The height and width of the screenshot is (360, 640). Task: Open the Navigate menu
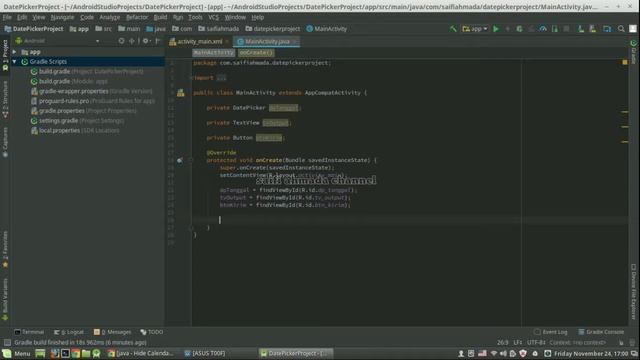[x=62, y=17]
